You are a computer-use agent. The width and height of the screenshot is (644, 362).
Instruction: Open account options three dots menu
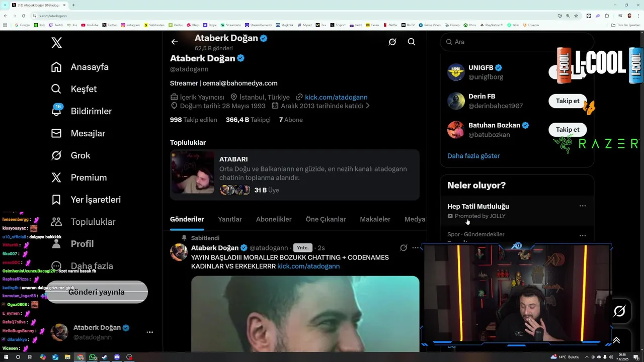point(149,332)
